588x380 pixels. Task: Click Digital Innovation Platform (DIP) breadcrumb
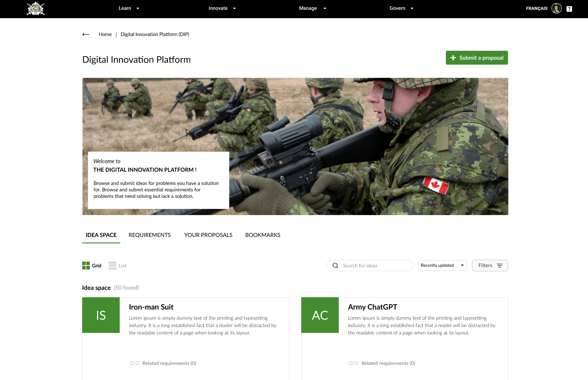pos(155,34)
